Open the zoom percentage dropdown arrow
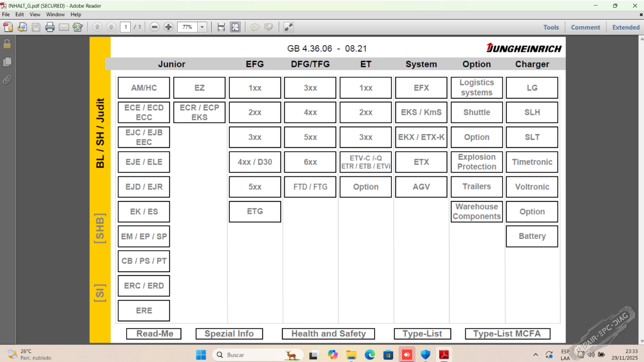 pos(202,27)
